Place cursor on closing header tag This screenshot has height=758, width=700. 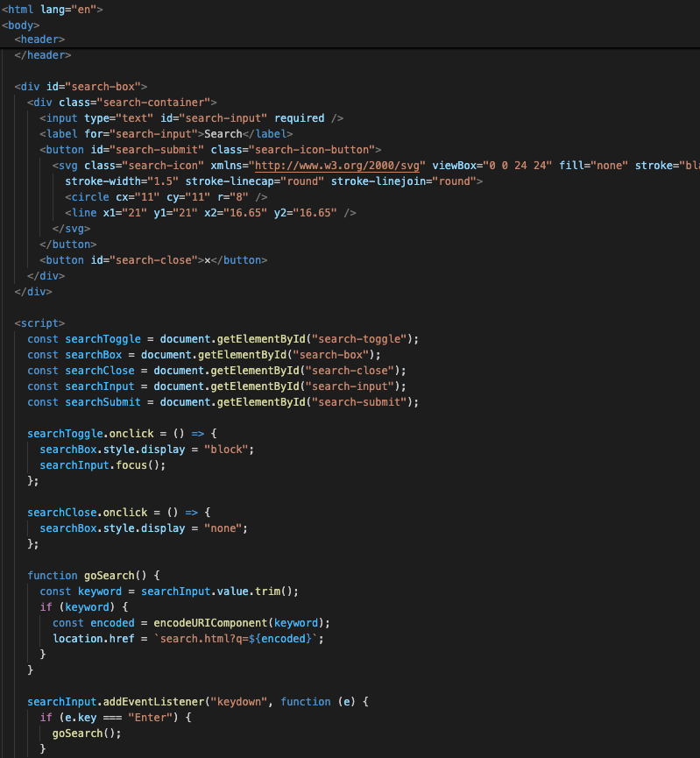pyautogui.click(x=43, y=55)
